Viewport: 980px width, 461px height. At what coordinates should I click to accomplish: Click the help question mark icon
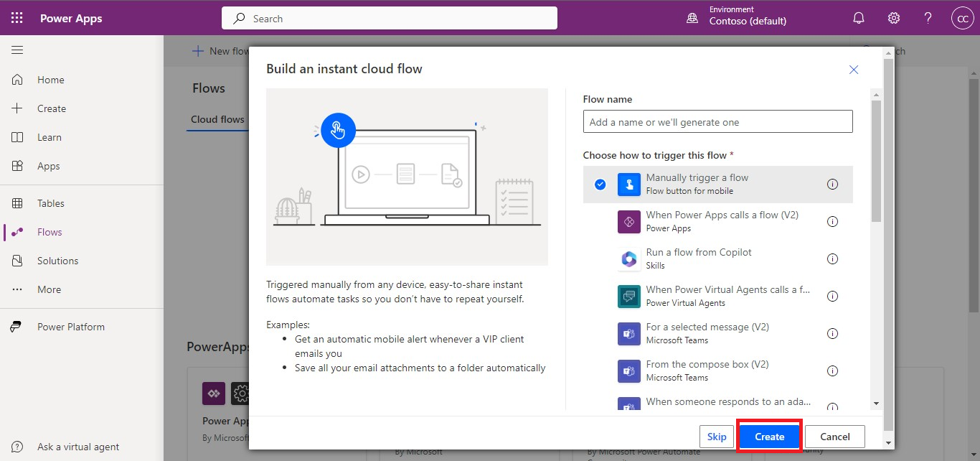coord(928,19)
